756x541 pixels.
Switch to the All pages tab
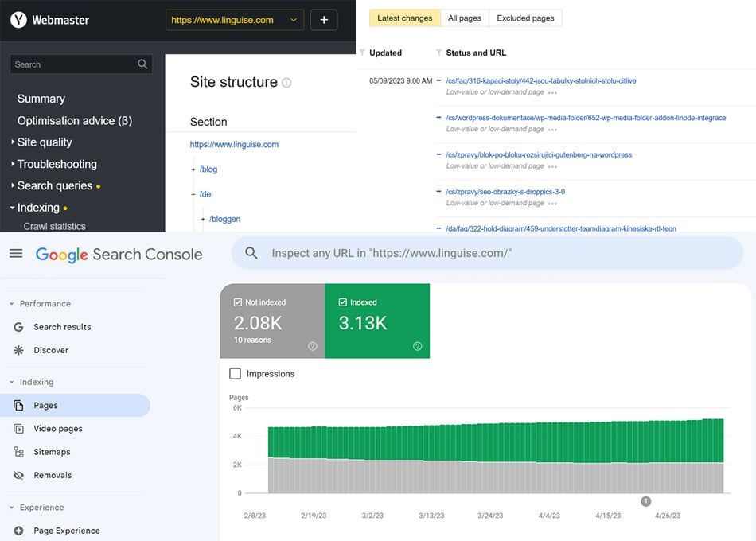point(464,18)
